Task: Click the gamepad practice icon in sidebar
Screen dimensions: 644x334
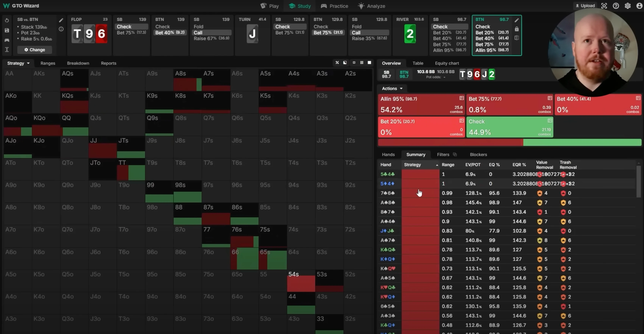Action: [x=7, y=40]
